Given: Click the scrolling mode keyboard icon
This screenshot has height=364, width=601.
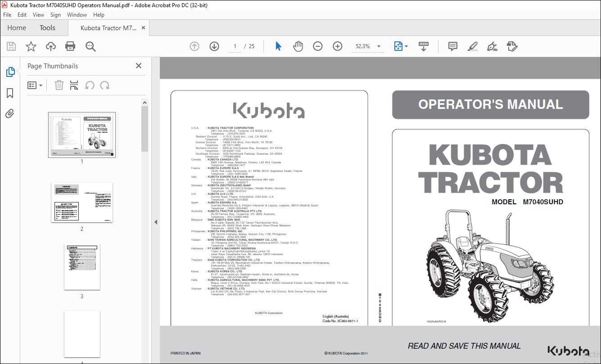Looking at the screenshot, I should pyautogui.click(x=424, y=46).
